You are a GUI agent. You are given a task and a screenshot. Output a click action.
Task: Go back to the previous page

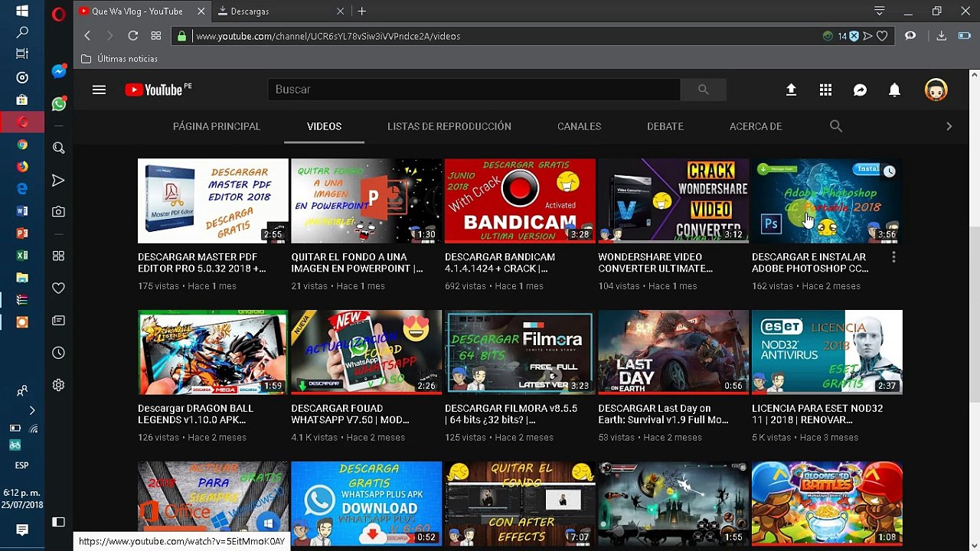click(x=87, y=36)
